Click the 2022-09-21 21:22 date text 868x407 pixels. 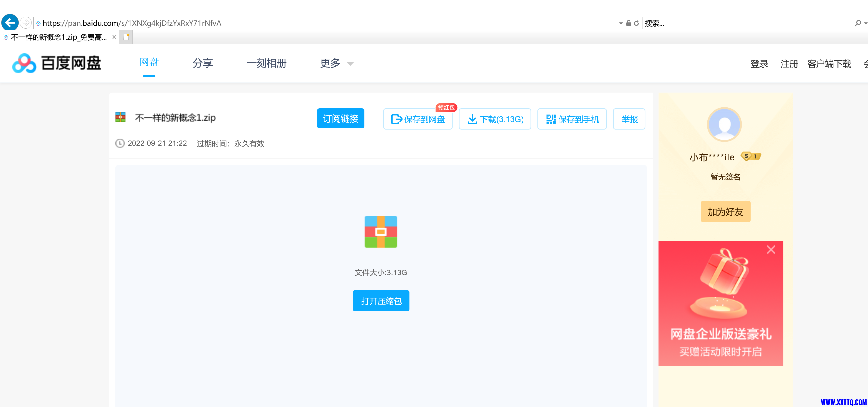(157, 143)
